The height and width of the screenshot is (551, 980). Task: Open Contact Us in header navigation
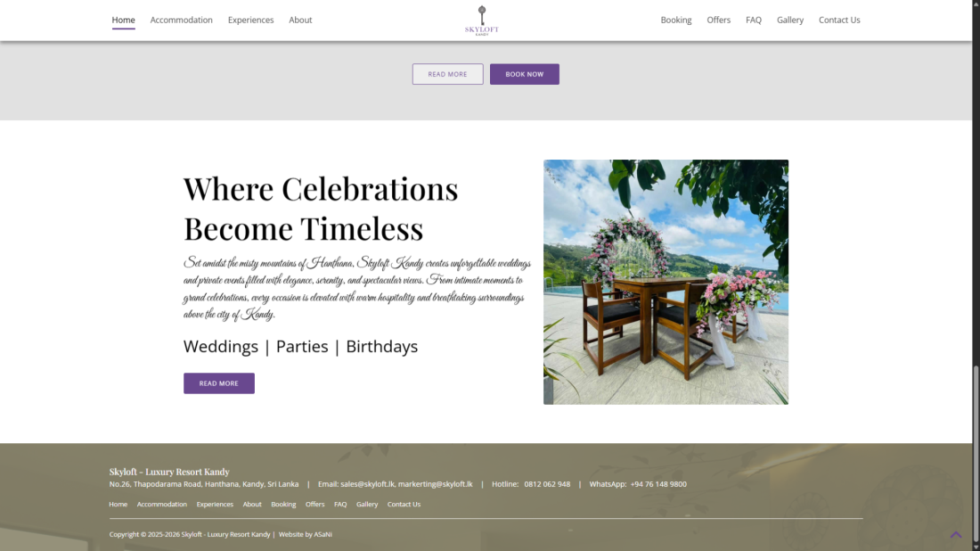(x=839, y=20)
